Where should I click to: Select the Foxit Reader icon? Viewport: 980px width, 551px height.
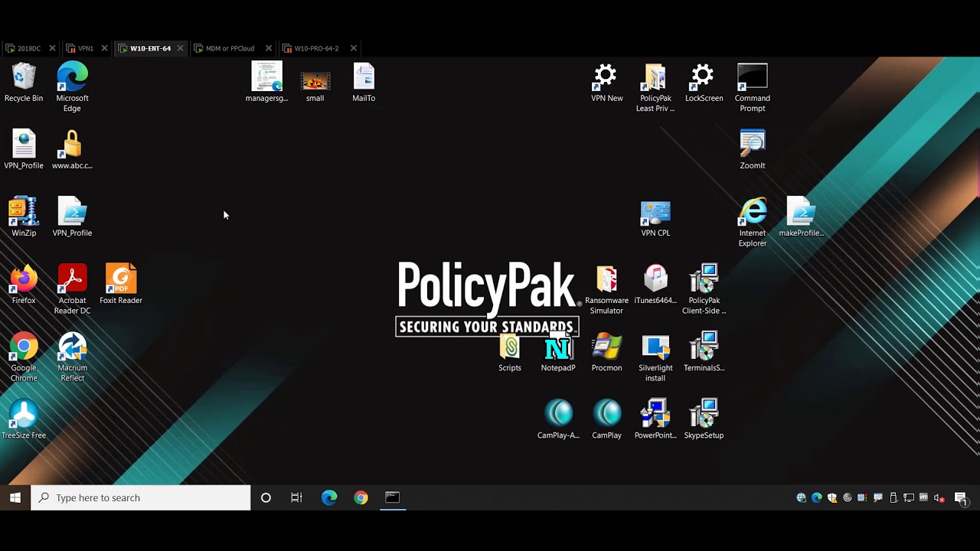pyautogui.click(x=121, y=285)
